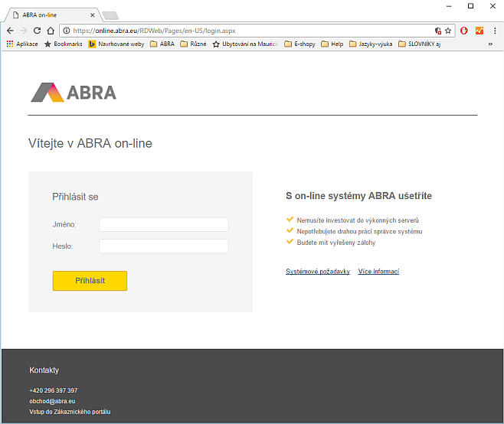The image size is (504, 424).
Task: Focus the Jméno input field
Action: tap(164, 224)
